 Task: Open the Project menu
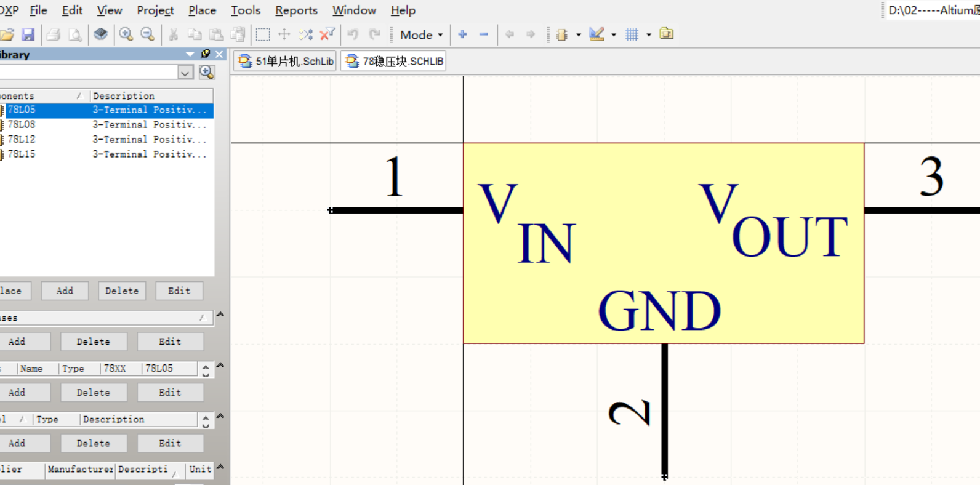(155, 10)
